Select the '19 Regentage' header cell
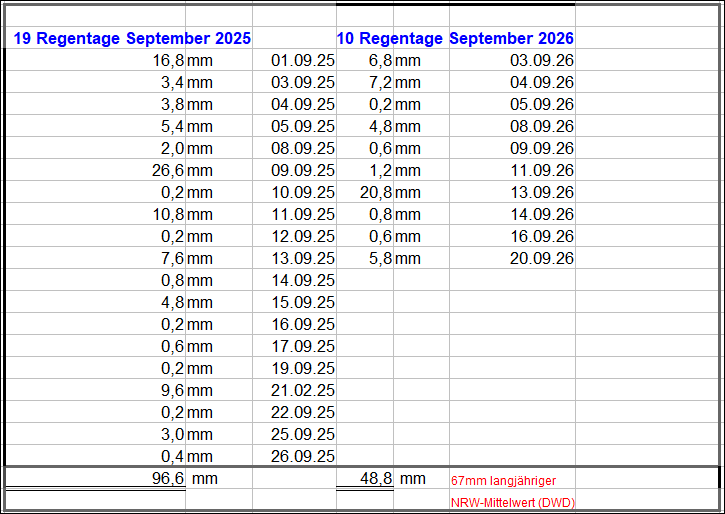This screenshot has height=514, width=725. (67, 38)
